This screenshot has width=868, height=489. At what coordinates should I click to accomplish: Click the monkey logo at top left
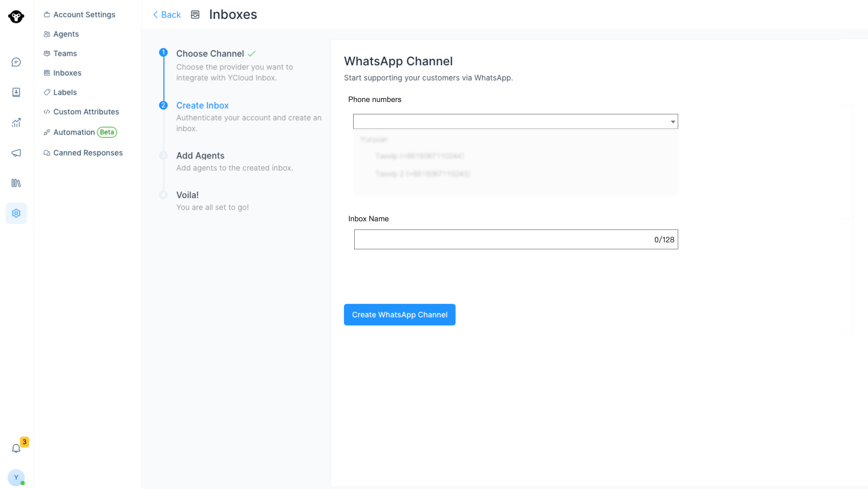click(16, 16)
